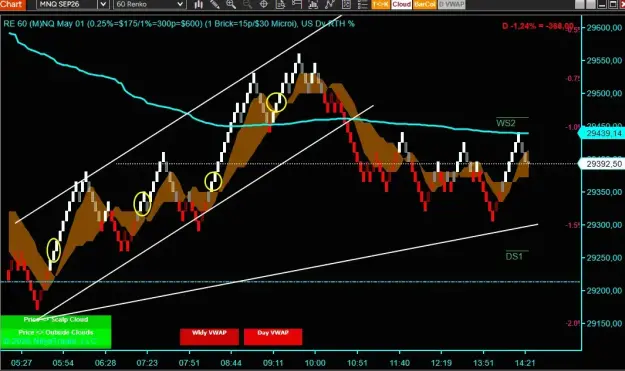Click the WS2 level label

coord(506,123)
